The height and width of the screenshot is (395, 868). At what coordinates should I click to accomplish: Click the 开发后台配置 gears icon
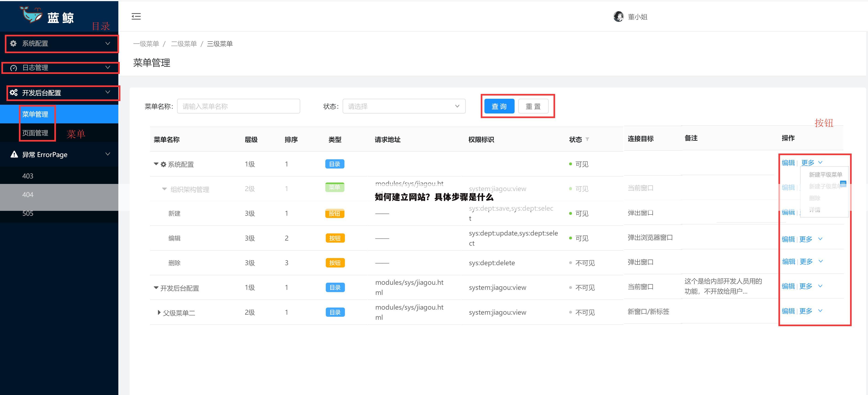[14, 92]
